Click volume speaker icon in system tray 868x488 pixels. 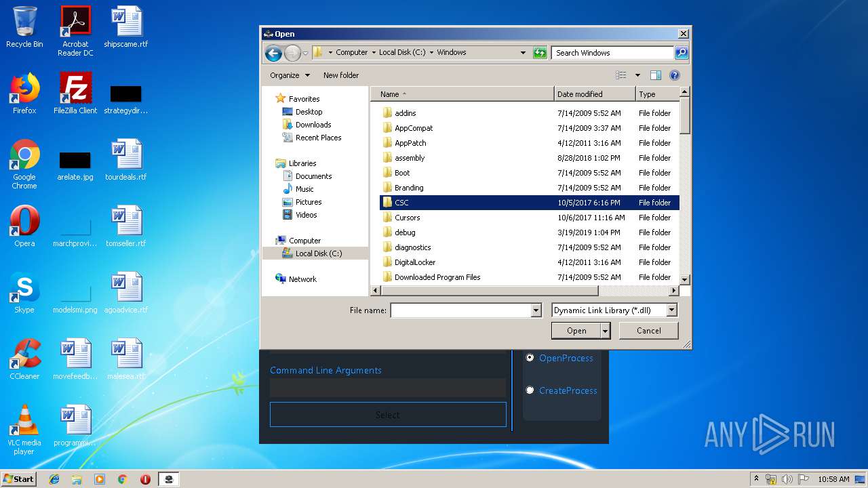point(787,479)
